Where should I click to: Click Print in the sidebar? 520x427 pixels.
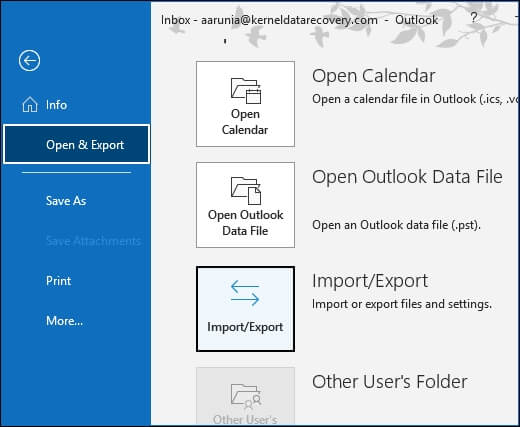pos(58,281)
